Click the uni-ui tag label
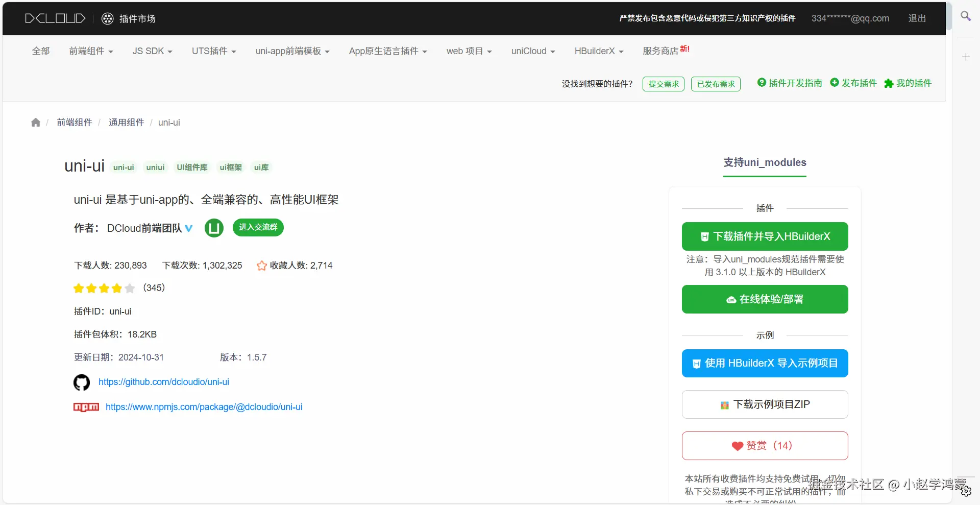This screenshot has width=980, height=505. click(124, 167)
